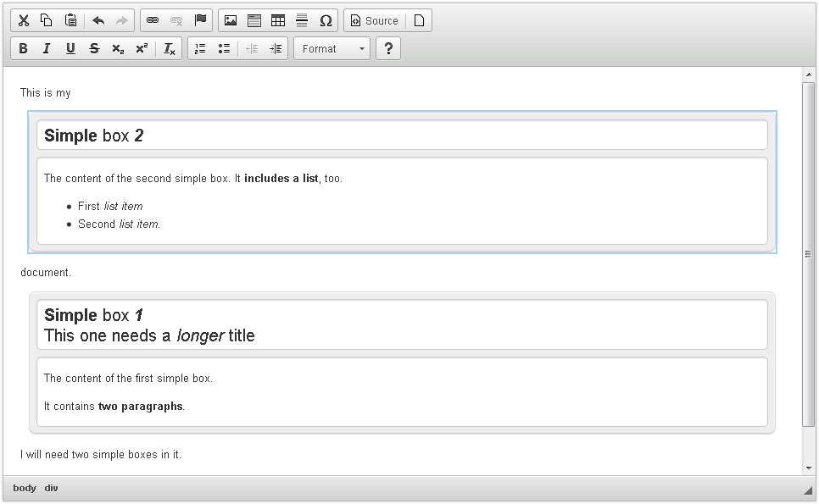This screenshot has height=504, width=819.
Task: Open About CKEditor question mark
Action: [388, 48]
